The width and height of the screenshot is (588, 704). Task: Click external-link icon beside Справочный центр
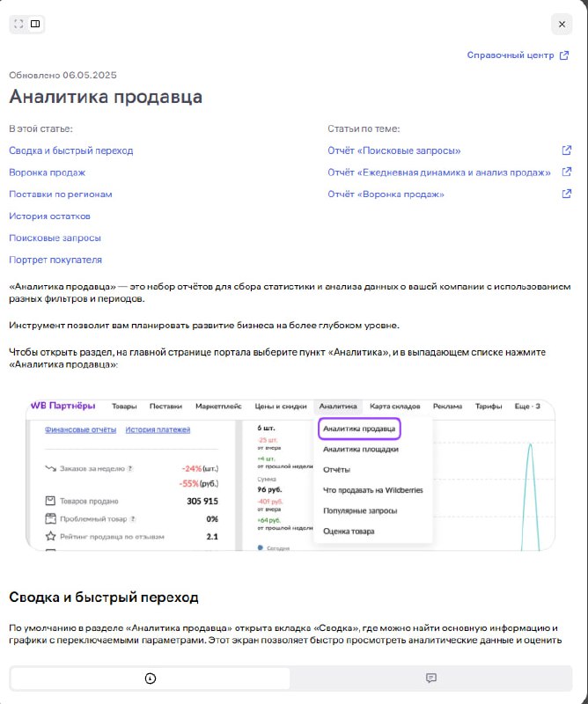(x=564, y=55)
